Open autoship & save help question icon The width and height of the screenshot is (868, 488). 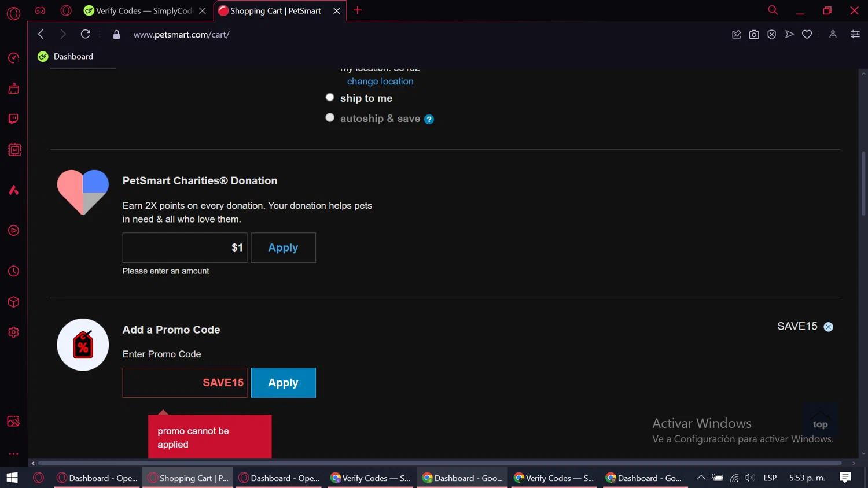(x=429, y=119)
